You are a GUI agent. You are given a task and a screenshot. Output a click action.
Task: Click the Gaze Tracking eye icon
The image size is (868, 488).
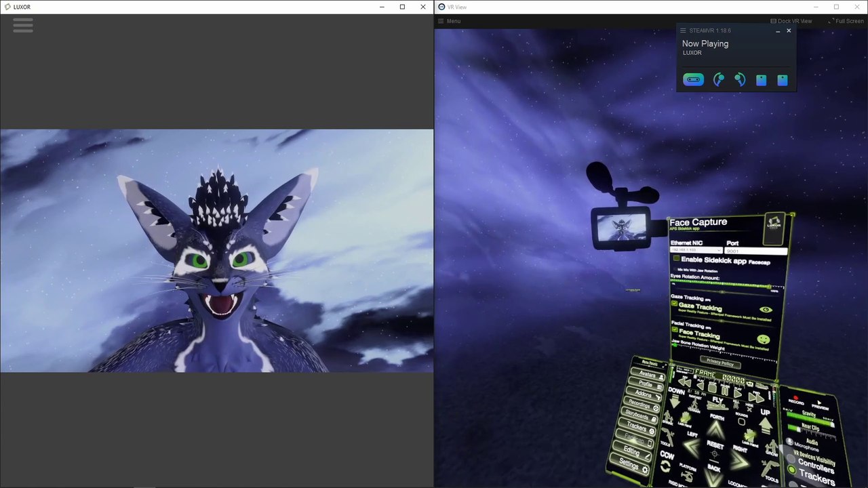tap(766, 310)
